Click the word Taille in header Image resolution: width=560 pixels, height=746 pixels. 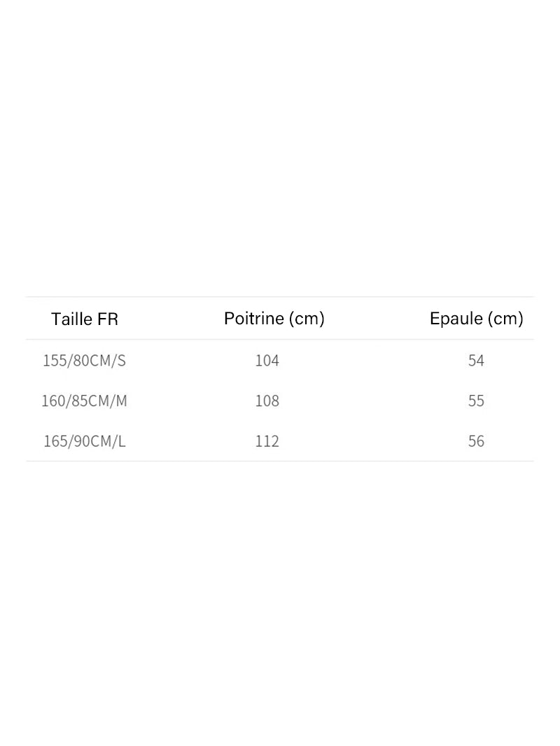click(x=71, y=319)
